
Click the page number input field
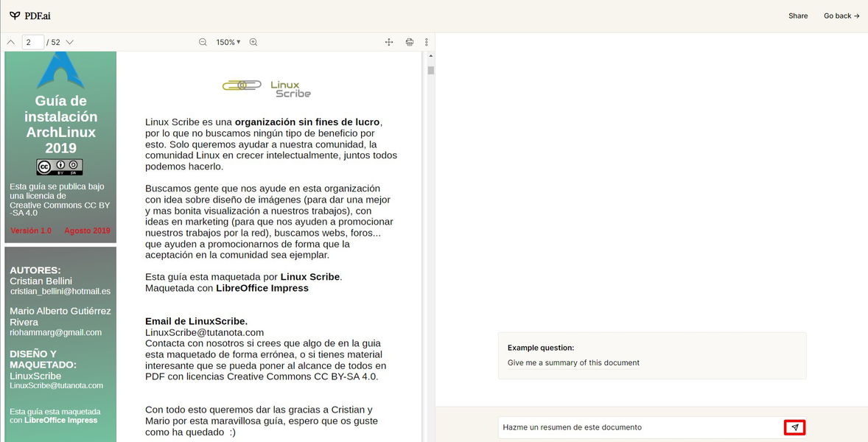point(33,42)
